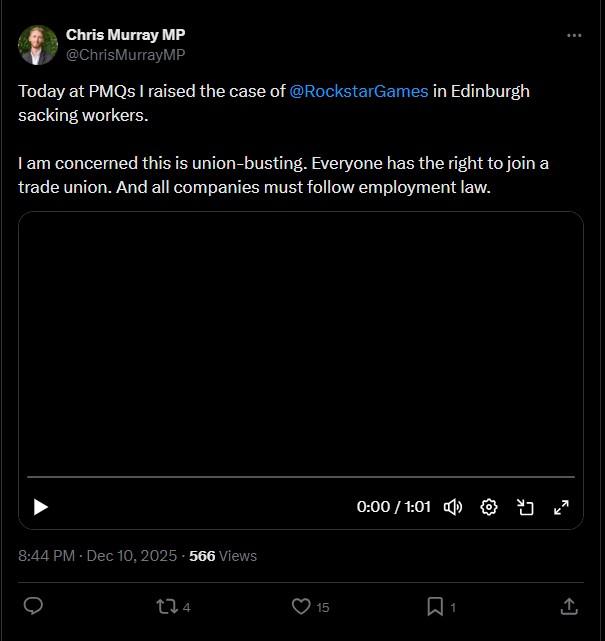
Task: Repost this tweet
Action: [x=166, y=606]
